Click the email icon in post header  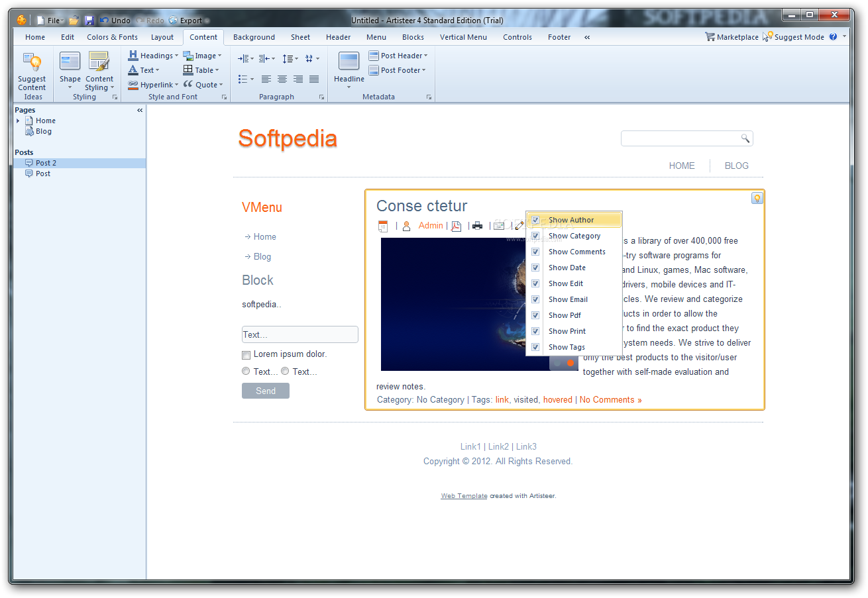point(499,226)
